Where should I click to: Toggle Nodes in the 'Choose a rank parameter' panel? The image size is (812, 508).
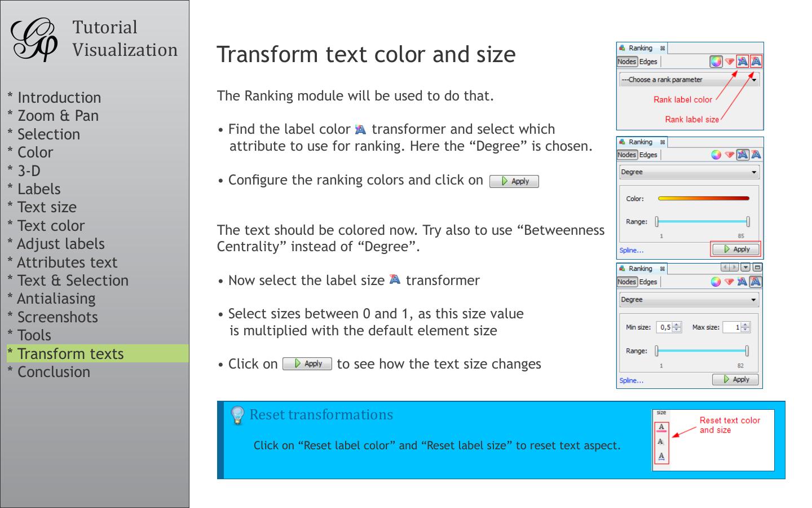click(x=627, y=62)
